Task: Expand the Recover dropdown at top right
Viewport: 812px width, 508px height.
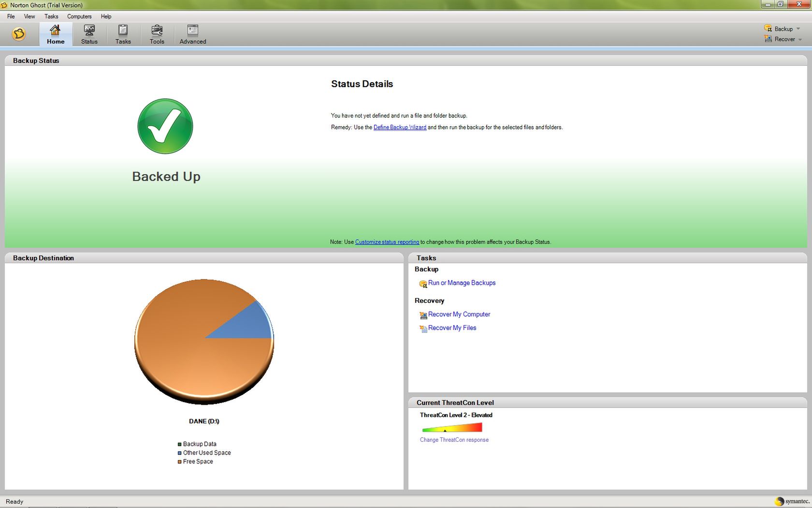Action: 800,40
